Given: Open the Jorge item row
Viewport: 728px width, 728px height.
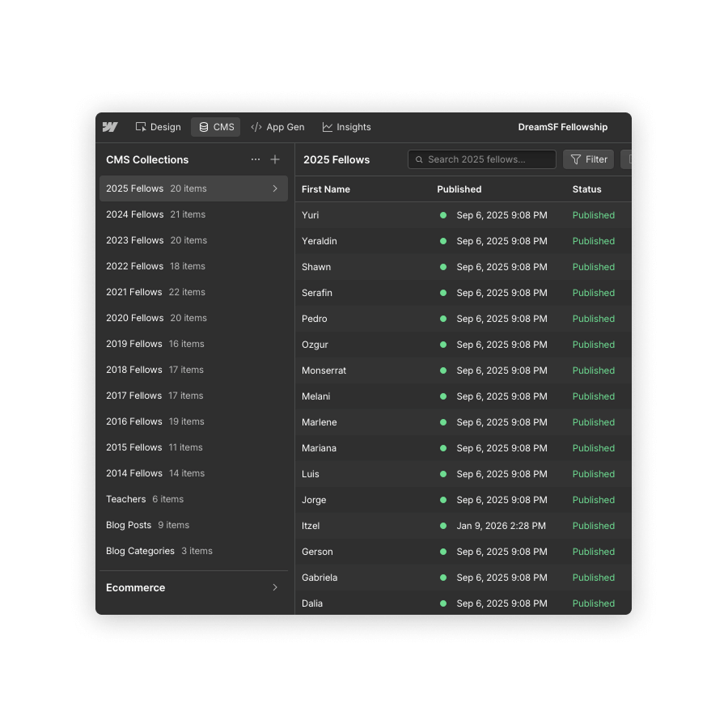Looking at the screenshot, I should [463, 500].
